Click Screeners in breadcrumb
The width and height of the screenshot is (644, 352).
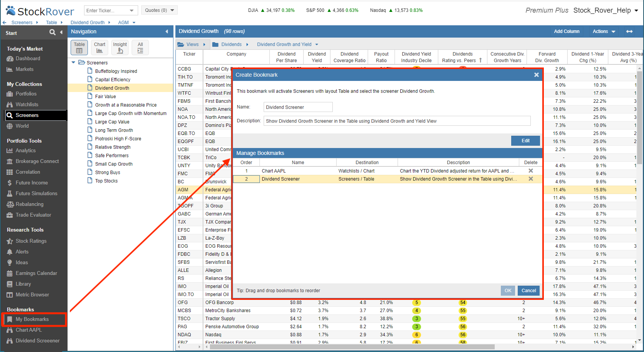[22, 23]
